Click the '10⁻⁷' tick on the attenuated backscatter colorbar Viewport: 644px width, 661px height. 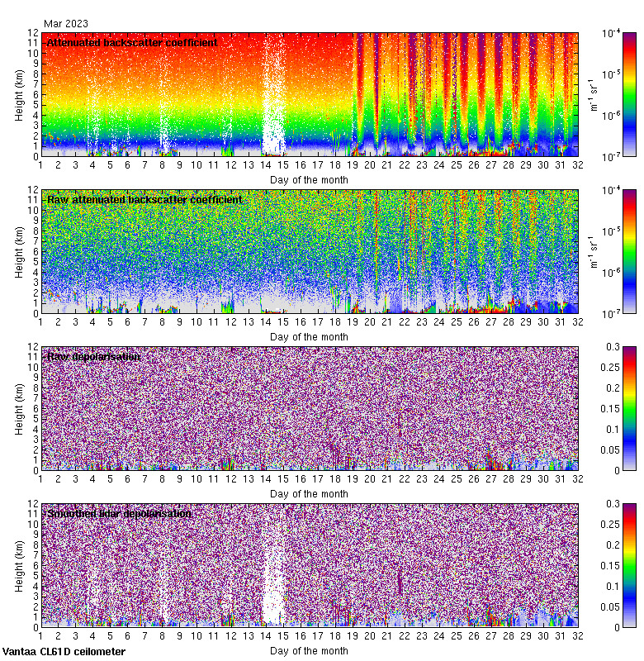(x=611, y=157)
